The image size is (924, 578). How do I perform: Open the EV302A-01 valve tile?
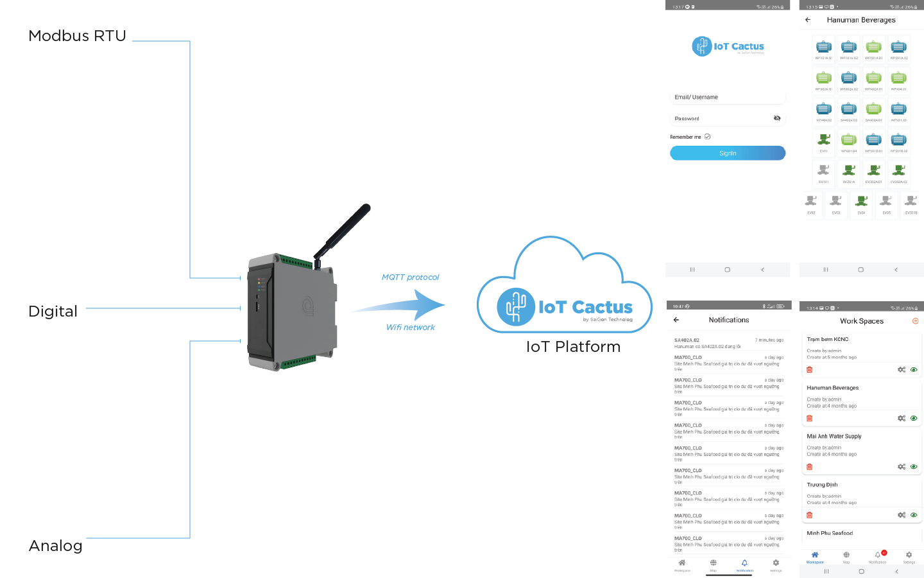tap(873, 173)
